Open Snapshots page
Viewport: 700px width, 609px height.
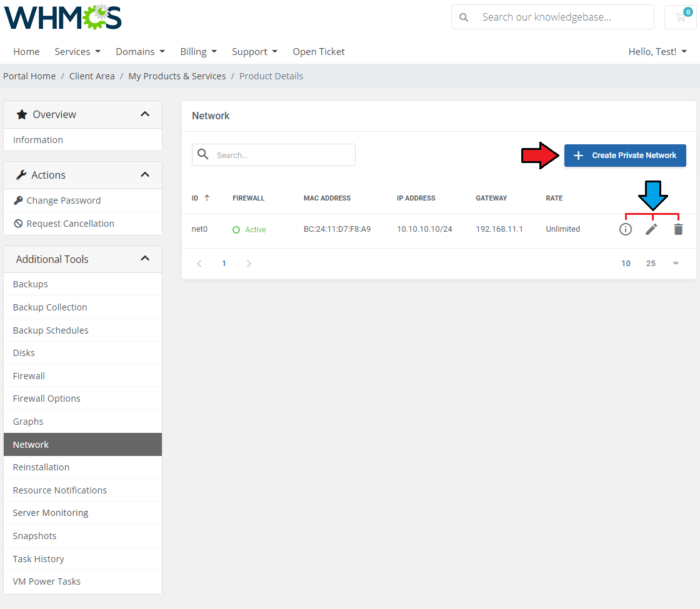coord(82,536)
